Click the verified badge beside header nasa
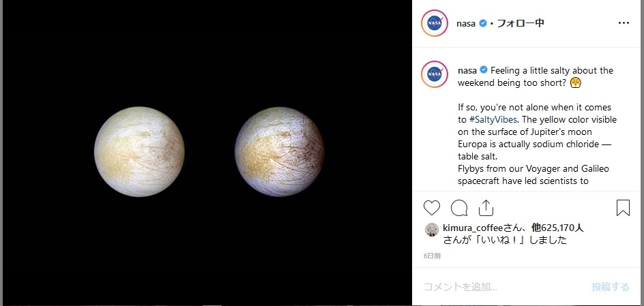 (x=483, y=24)
